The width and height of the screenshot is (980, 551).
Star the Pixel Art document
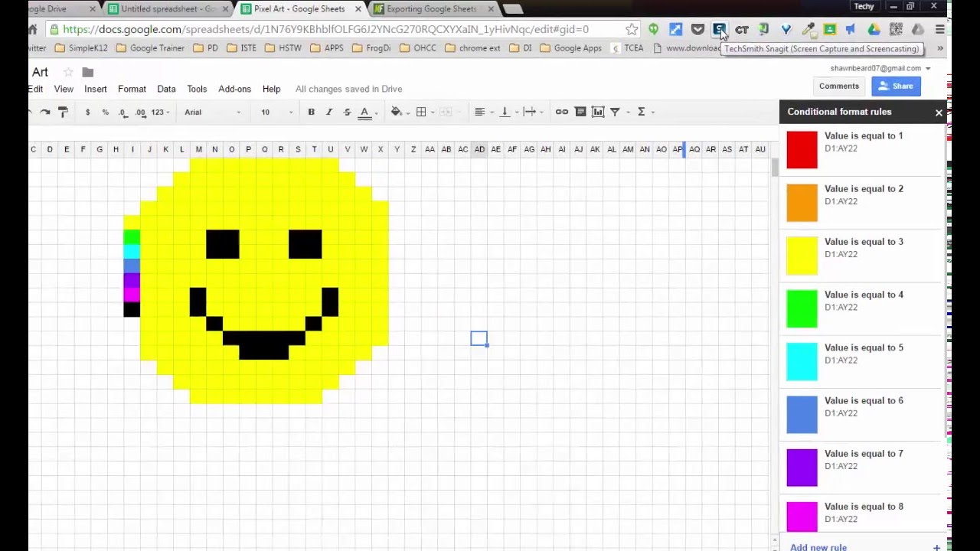tap(68, 72)
